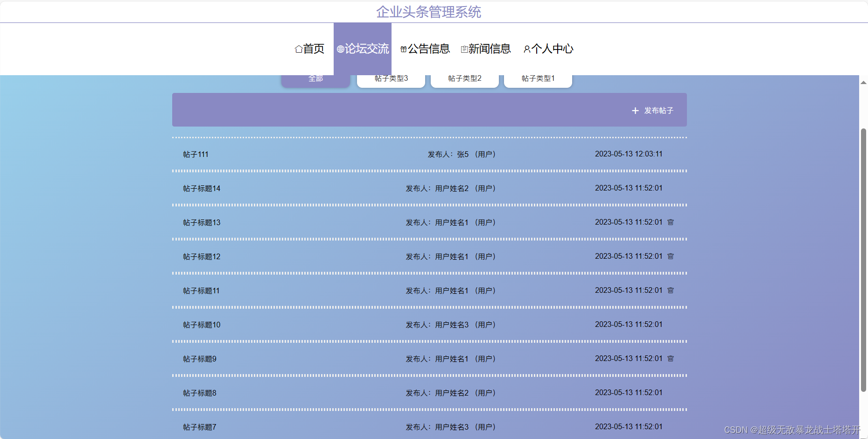Click the home icon beside 首页

coord(299,49)
